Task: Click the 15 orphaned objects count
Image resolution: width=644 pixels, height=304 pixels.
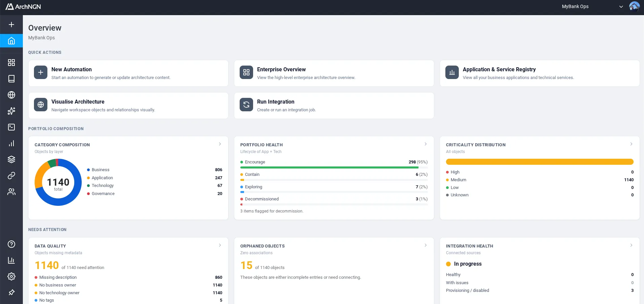Action: click(246, 266)
